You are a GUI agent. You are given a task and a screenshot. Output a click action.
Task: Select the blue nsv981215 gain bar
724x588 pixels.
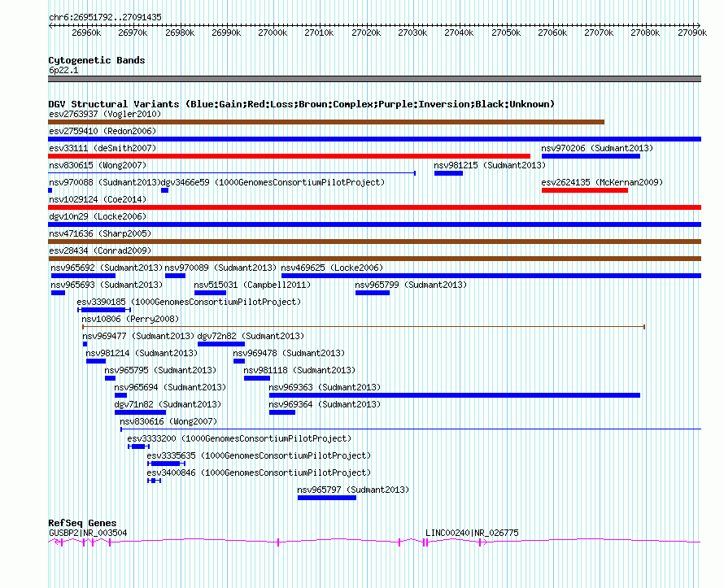(x=448, y=173)
